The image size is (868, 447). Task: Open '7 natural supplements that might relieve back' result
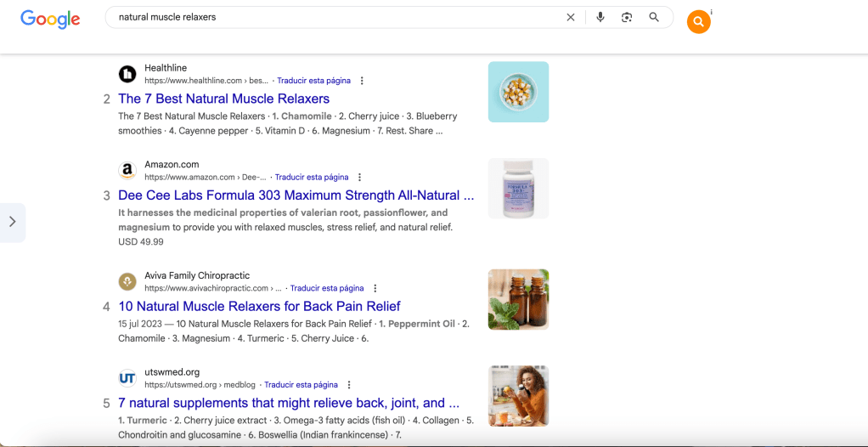click(289, 403)
